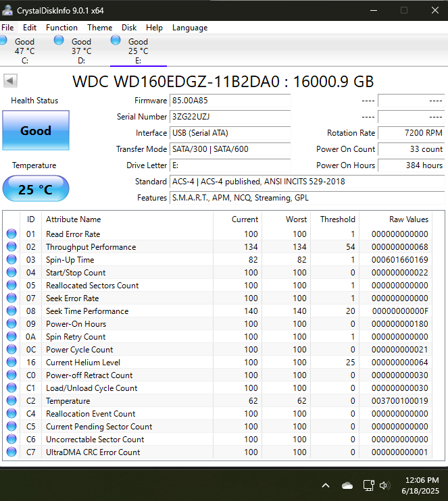Click status orb for Uncorrectable Sector Count
Image resolution: width=448 pixels, height=501 pixels.
coord(11,439)
